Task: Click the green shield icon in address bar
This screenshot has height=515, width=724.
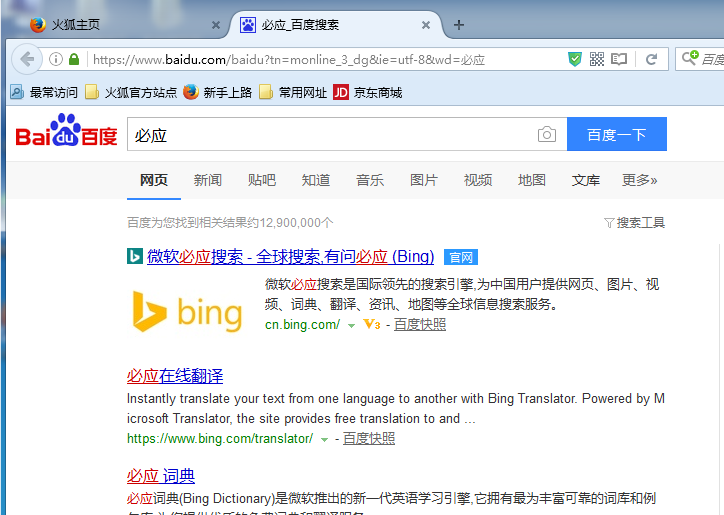Action: coord(574,59)
